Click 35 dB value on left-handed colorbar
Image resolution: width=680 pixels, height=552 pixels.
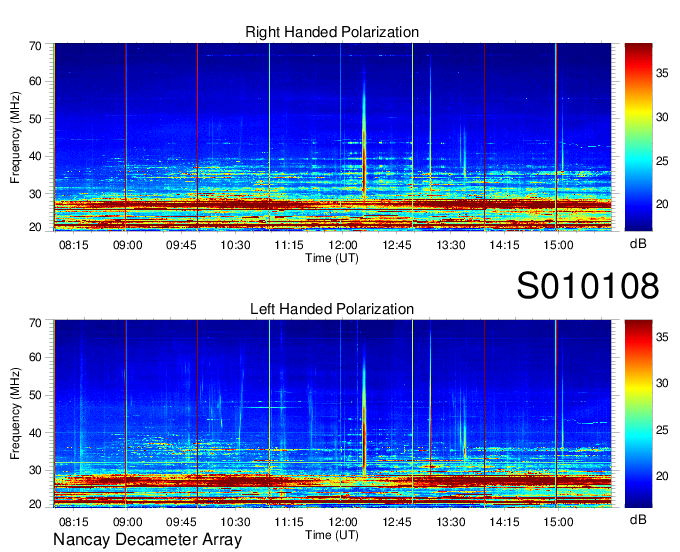point(662,336)
